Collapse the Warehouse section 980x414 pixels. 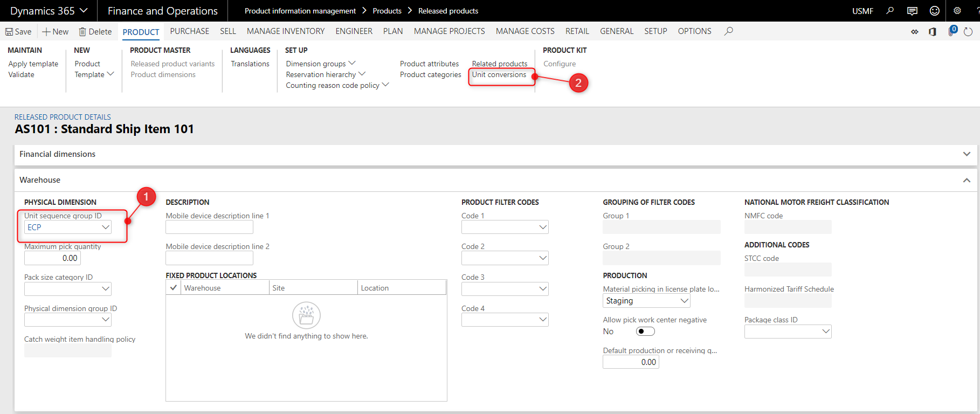[967, 180]
